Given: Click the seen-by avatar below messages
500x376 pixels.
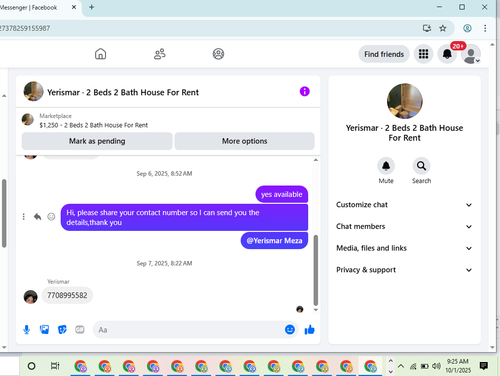Looking at the screenshot, I should point(300,309).
